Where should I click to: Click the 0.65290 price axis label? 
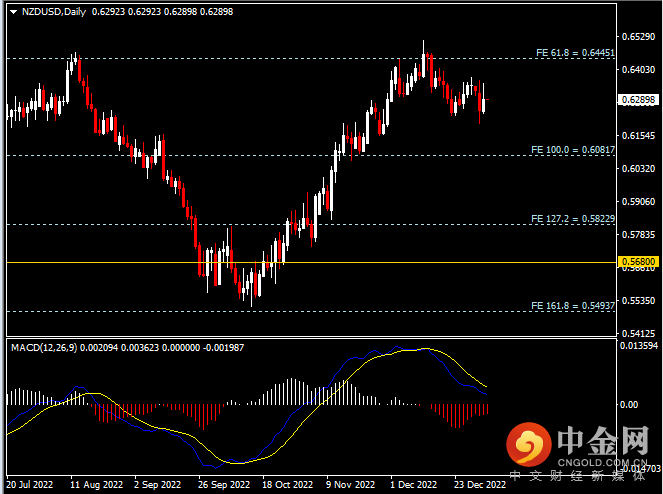(x=637, y=37)
